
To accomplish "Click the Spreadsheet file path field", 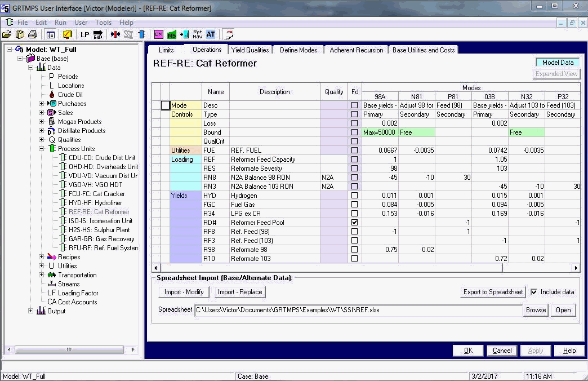I will pyautogui.click(x=358, y=310).
